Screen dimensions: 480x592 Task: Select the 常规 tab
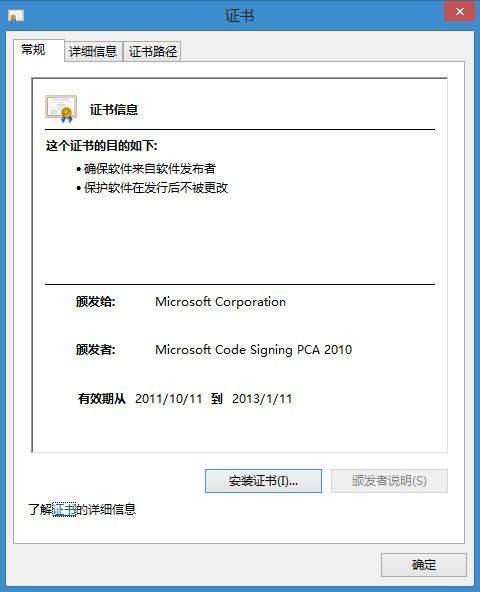[x=33, y=49]
